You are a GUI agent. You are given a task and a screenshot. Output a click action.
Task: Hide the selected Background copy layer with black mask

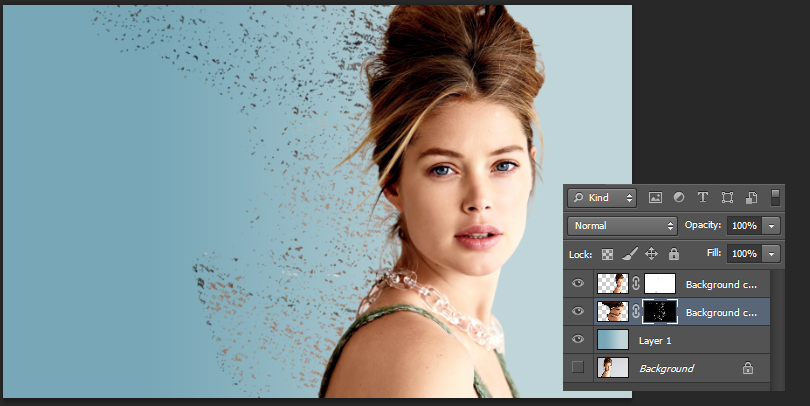pyautogui.click(x=578, y=311)
